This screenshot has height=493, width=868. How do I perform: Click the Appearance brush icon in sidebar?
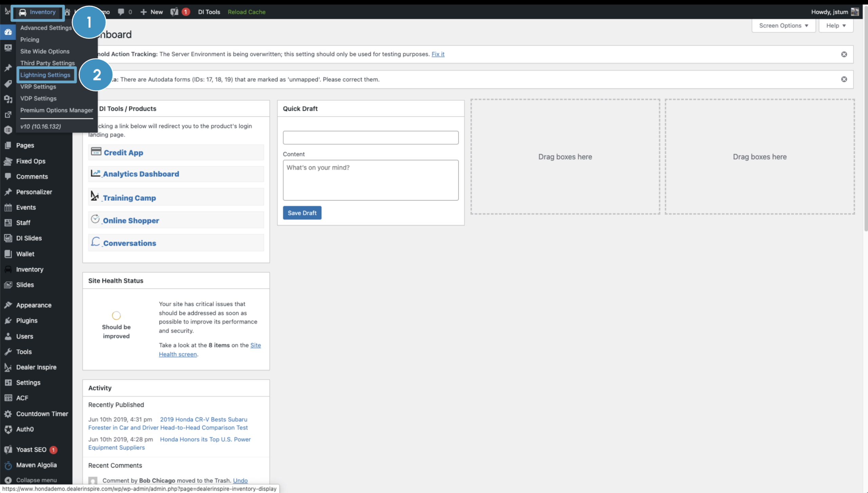[x=8, y=305]
